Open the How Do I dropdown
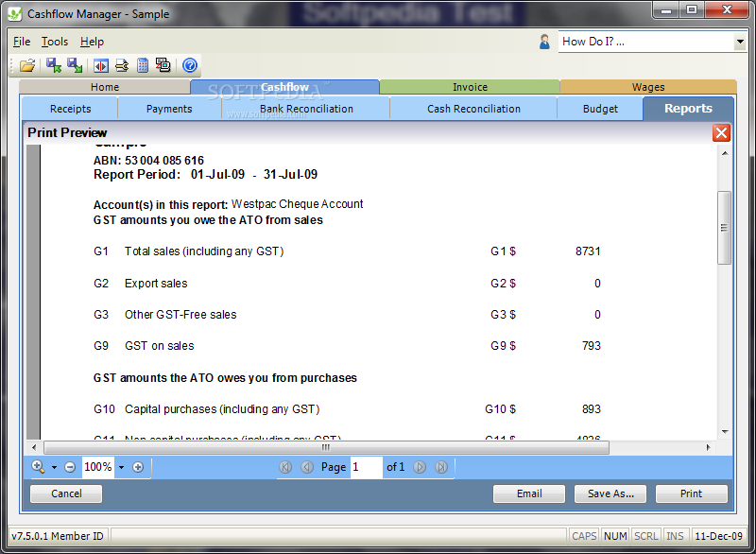The image size is (756, 554). tap(740, 42)
